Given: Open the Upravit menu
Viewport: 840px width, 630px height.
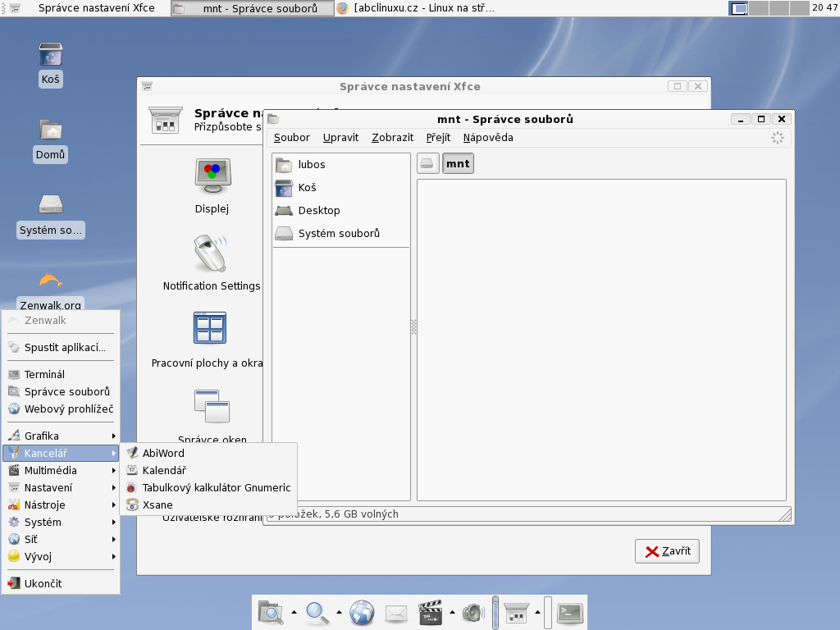Looking at the screenshot, I should point(340,138).
